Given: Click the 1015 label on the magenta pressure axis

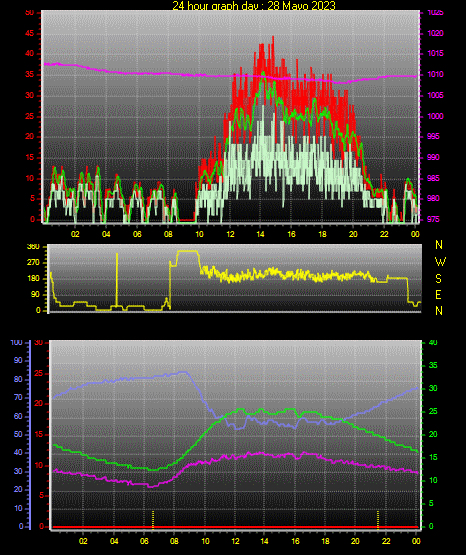Looking at the screenshot, I should tap(436, 53).
